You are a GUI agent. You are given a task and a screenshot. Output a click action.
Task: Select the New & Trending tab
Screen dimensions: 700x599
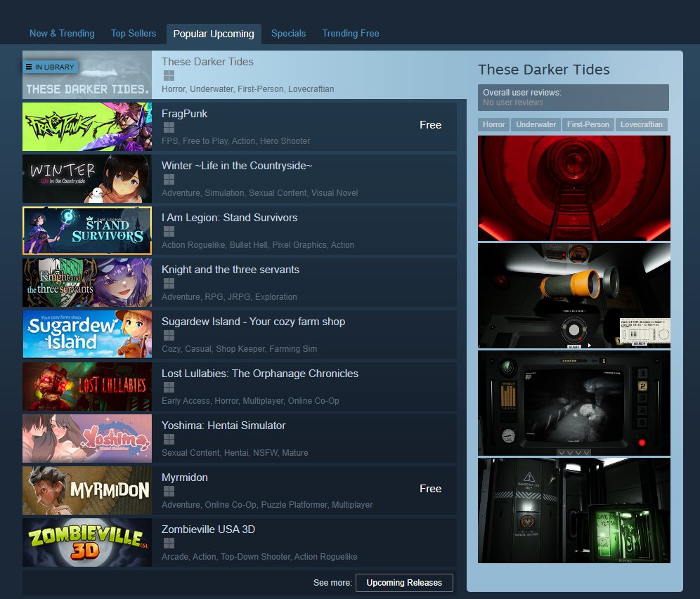point(62,33)
